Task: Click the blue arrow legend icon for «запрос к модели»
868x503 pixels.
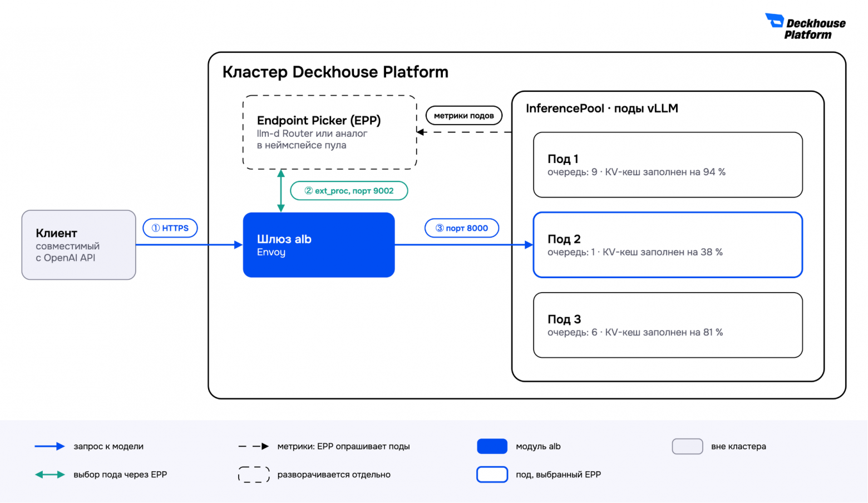Action: click(x=50, y=446)
